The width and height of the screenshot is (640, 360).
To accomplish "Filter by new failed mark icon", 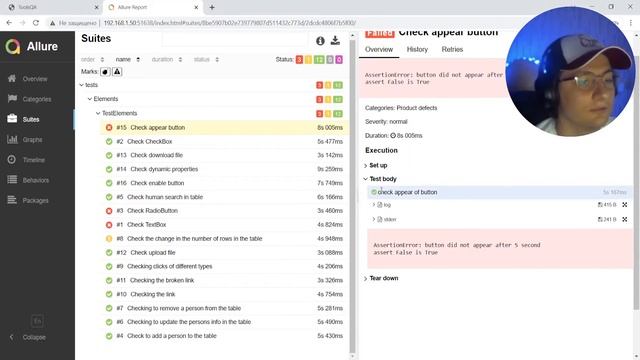I will coord(117,72).
